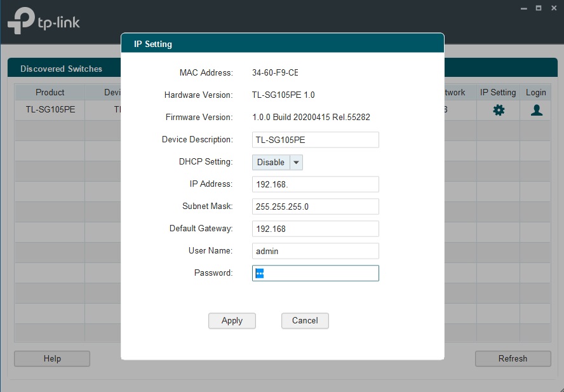Click the Product column header
564x392 pixels.
coord(50,93)
